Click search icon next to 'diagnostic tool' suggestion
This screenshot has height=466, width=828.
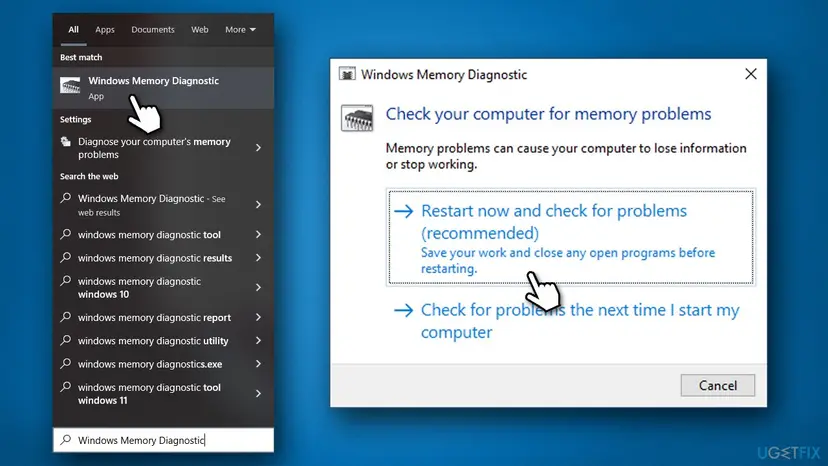tap(65, 234)
